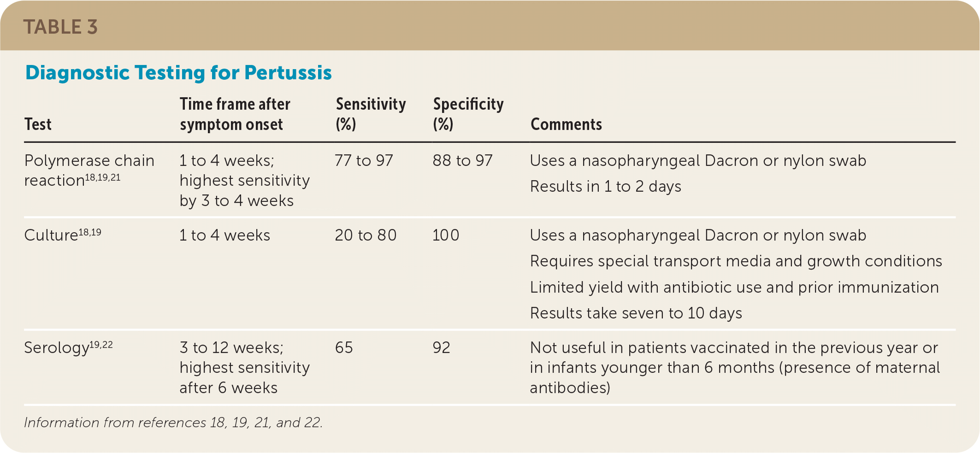The image size is (980, 453).
Task: Click the "Test" column header
Action: [38, 124]
